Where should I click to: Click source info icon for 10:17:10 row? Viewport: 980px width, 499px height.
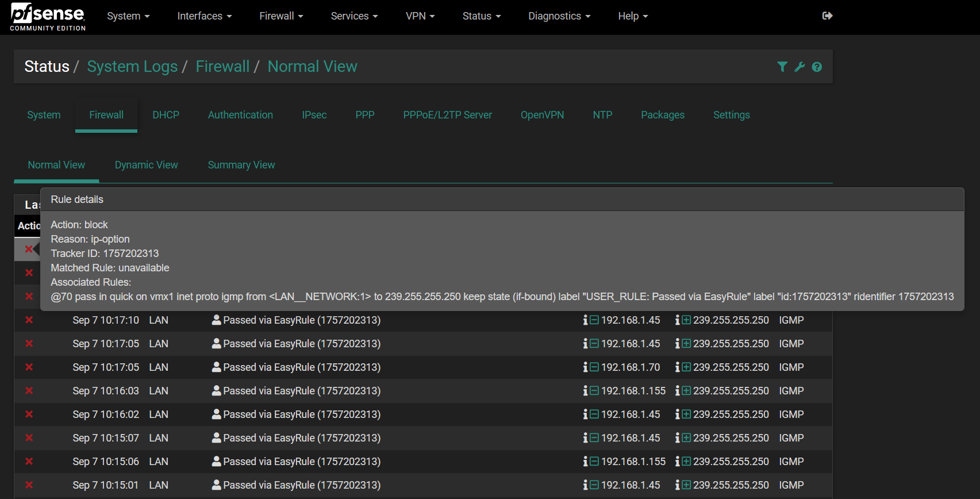click(585, 320)
